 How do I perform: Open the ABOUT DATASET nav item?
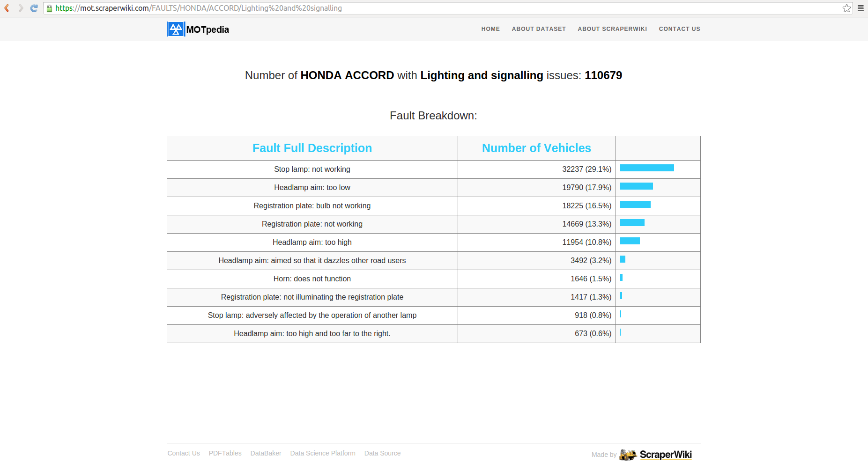coord(539,29)
